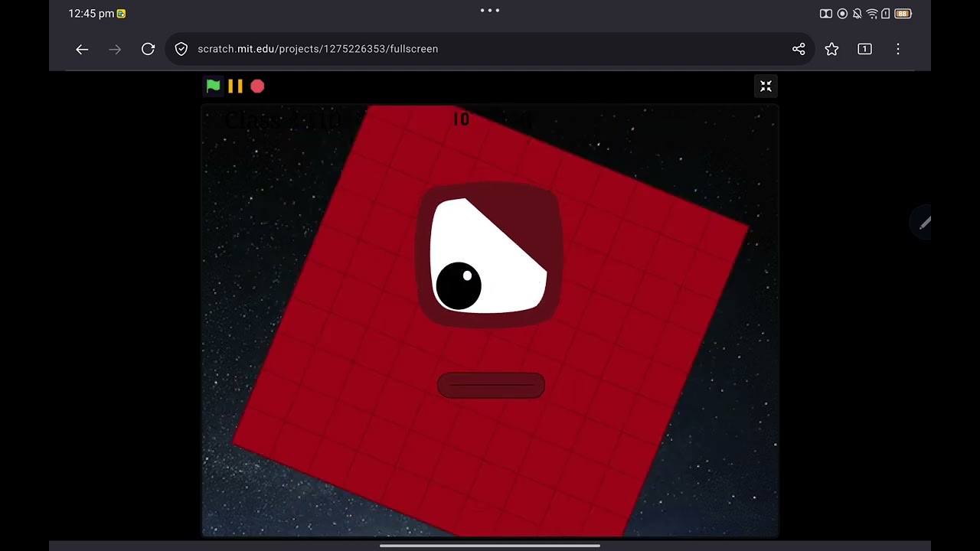Share this page
This screenshot has height=551, width=980.
pyautogui.click(x=799, y=49)
